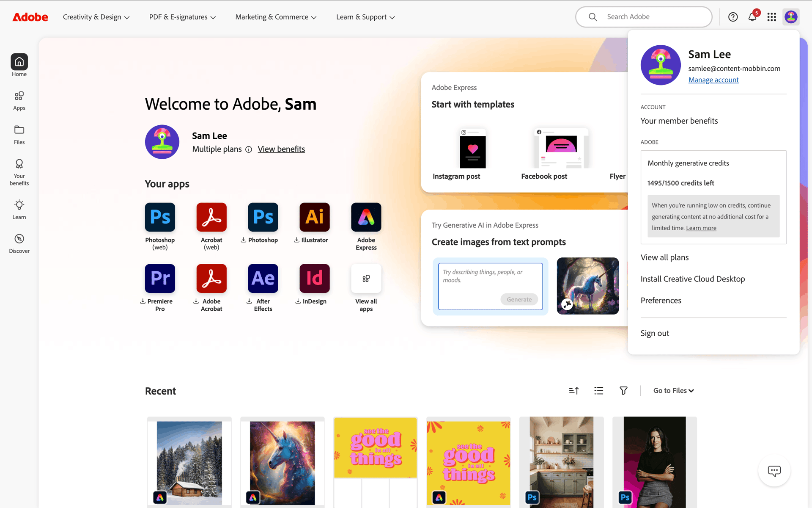The height and width of the screenshot is (508, 812).
Task: Open the woman portrait Photoshop recent file
Action: (655, 463)
